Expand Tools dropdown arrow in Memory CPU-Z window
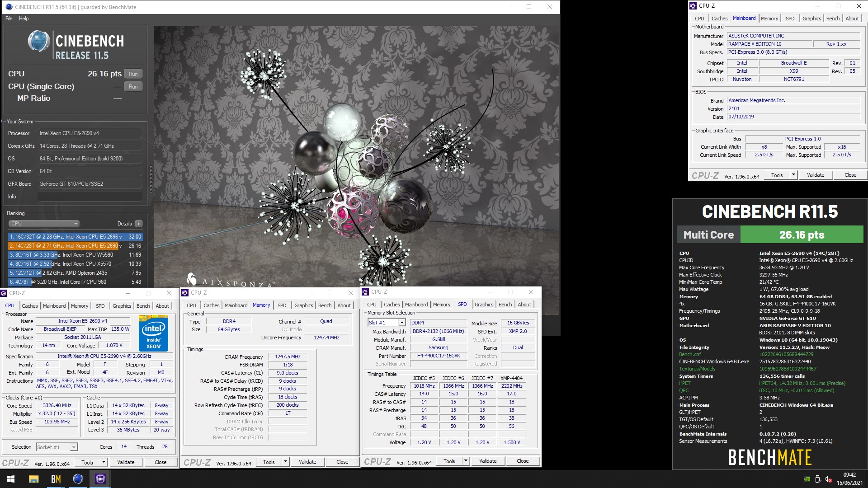868x488 pixels. coord(285,462)
